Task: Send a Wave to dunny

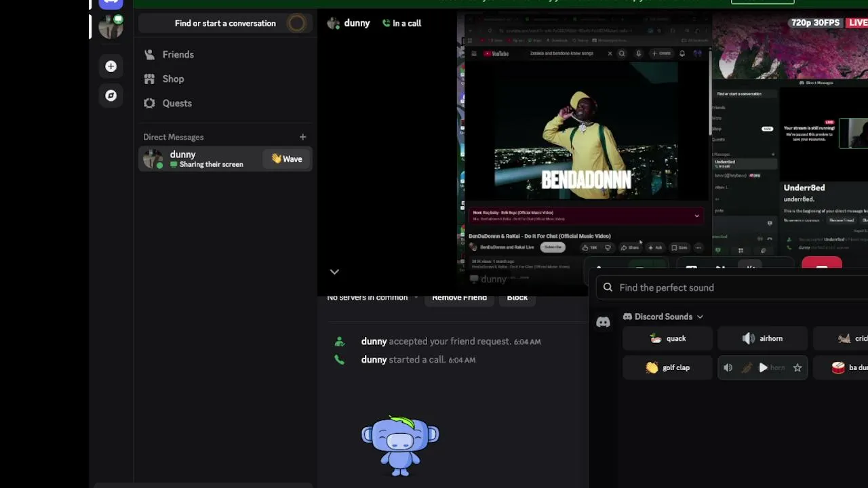Action: click(287, 159)
